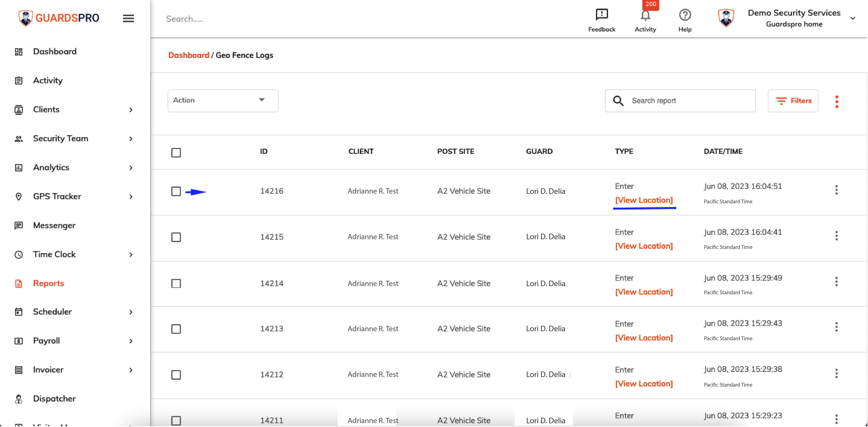Open Scheduler in sidebar

pyautogui.click(x=52, y=312)
